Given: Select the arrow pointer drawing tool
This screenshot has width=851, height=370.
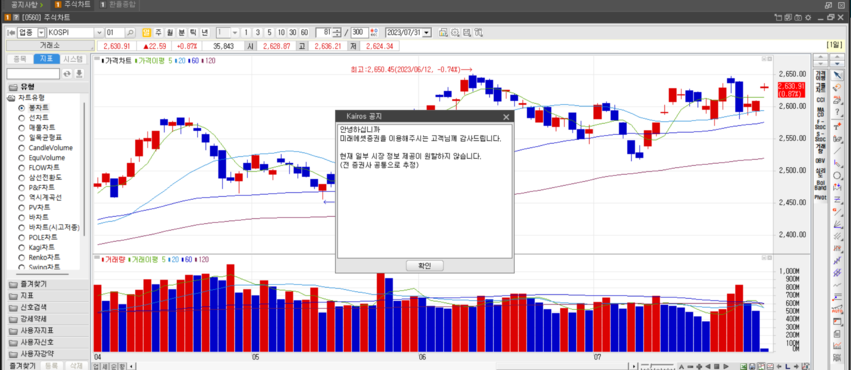Looking at the screenshot, I should (x=837, y=75).
